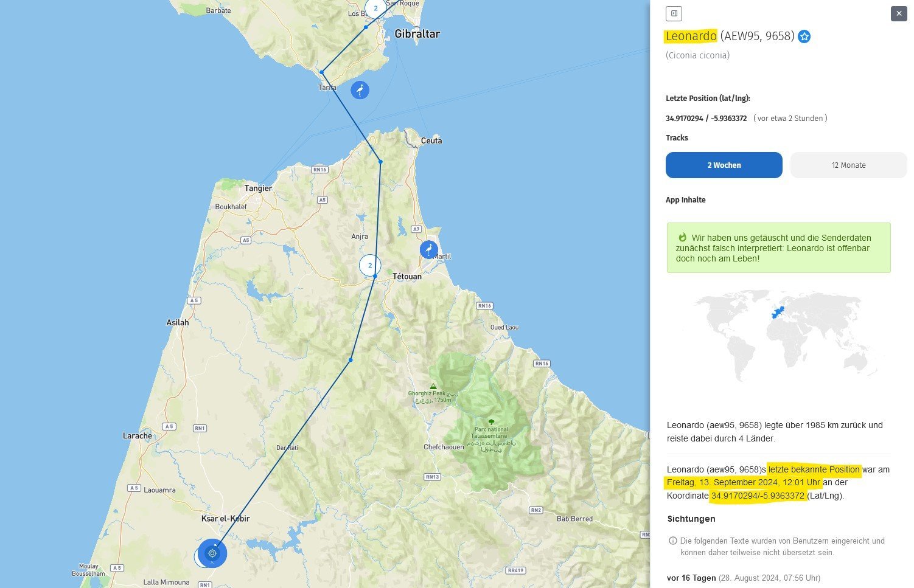Open cluster marker 2 near Tétouan
This screenshot has width=914, height=588.
pos(370,265)
